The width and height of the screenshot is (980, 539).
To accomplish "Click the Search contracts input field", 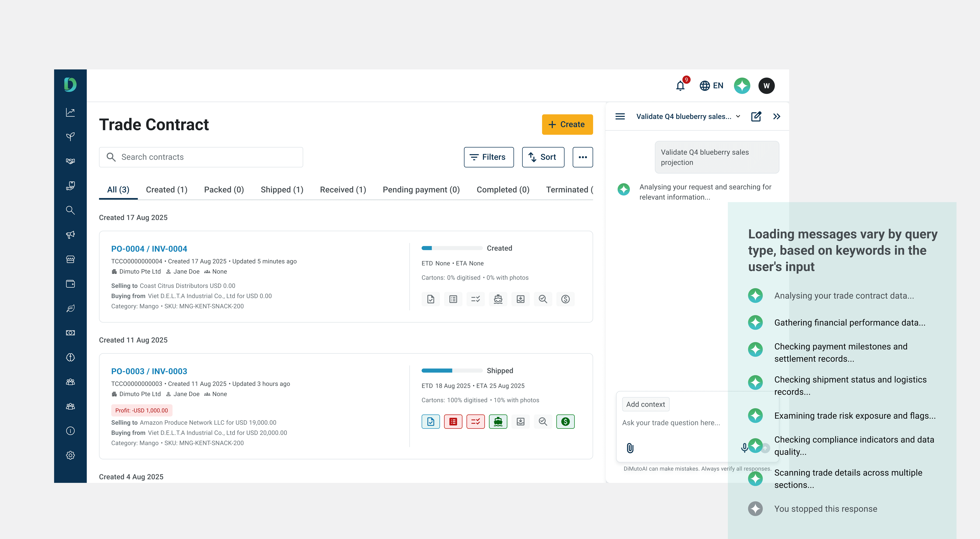I will tap(201, 157).
